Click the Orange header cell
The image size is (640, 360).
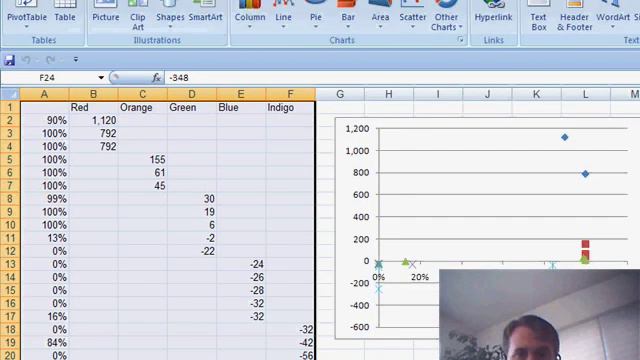pyautogui.click(x=142, y=107)
